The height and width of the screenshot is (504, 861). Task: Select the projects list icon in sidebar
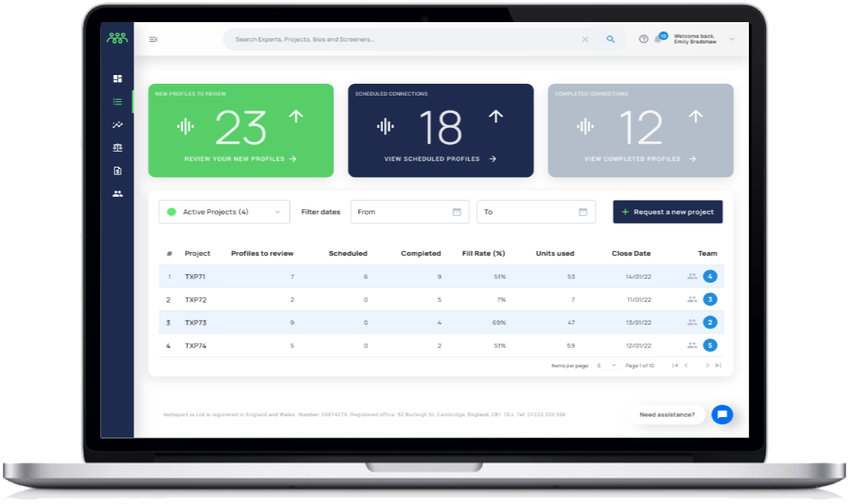pos(118,101)
